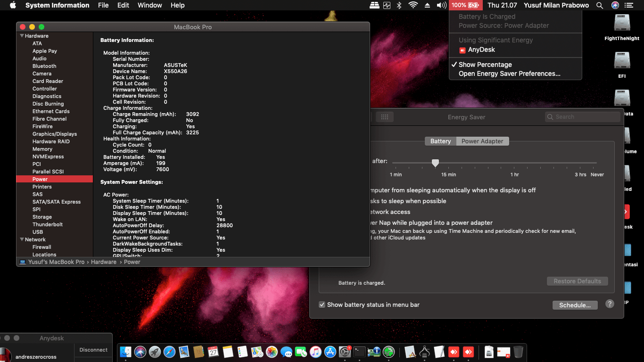Open Contacts book icon in Dock
Viewport: 644px width, 362px height.
(198, 352)
